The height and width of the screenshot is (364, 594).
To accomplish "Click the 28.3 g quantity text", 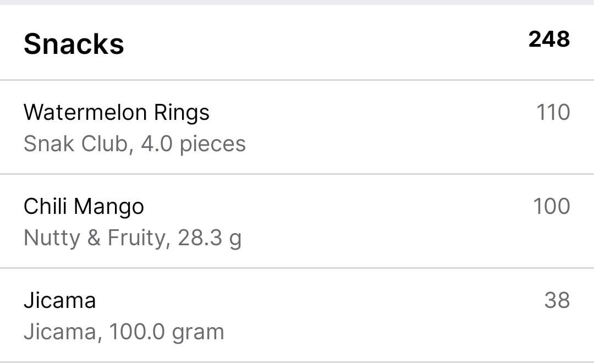I will click(x=210, y=238).
